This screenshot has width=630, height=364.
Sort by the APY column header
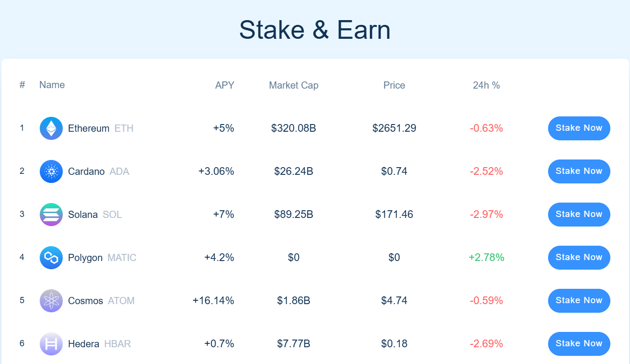pyautogui.click(x=225, y=85)
